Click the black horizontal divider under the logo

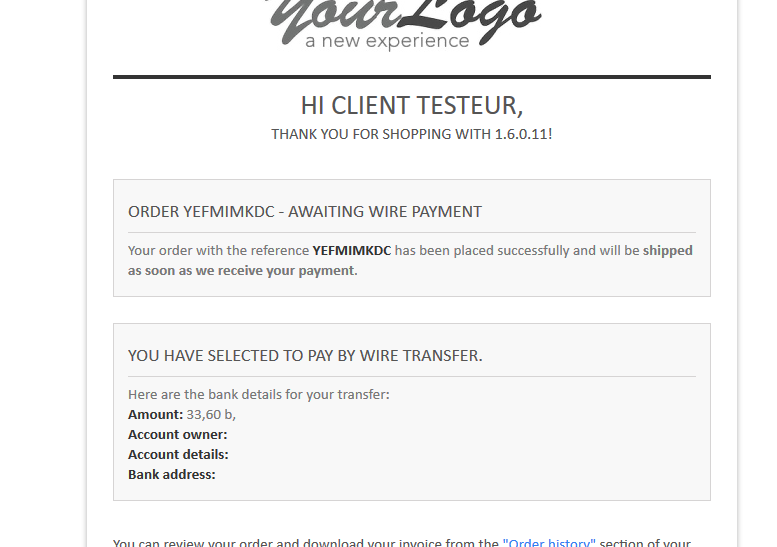click(x=412, y=77)
